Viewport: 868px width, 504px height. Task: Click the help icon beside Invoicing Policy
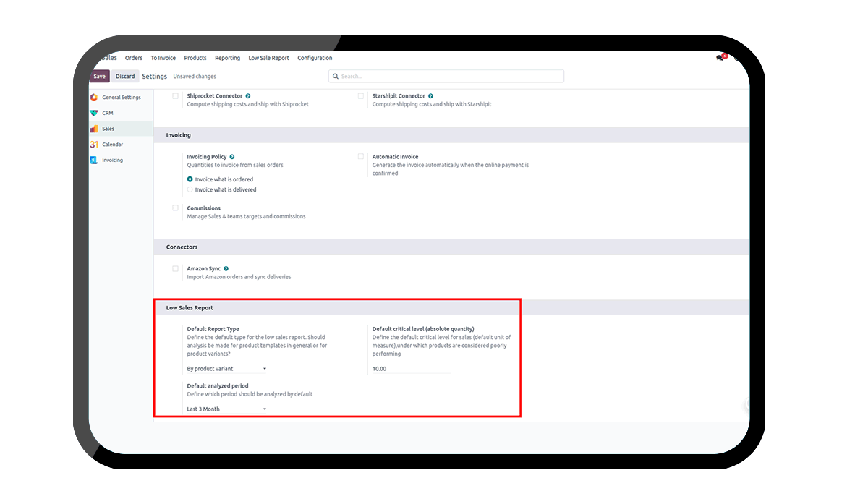[232, 157]
